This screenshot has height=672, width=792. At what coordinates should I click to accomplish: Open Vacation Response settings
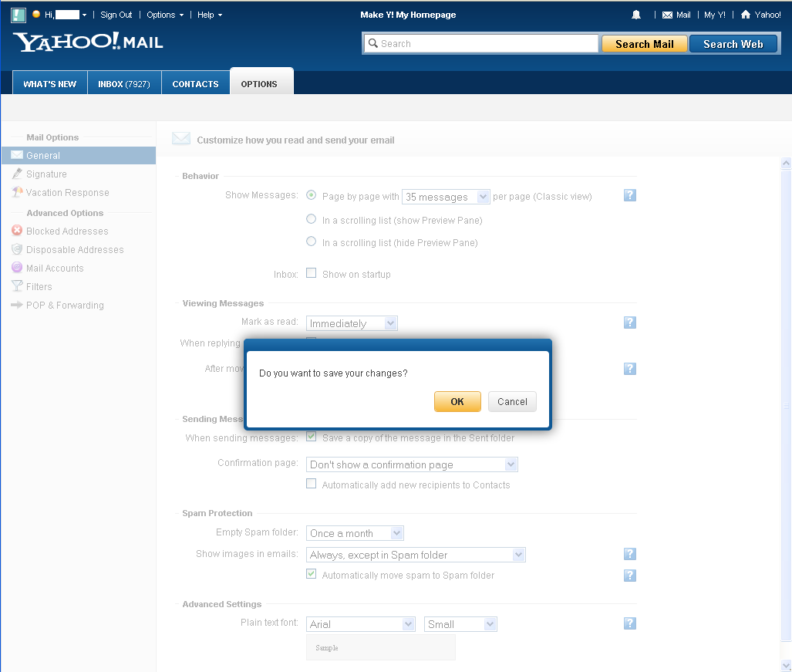(67, 193)
